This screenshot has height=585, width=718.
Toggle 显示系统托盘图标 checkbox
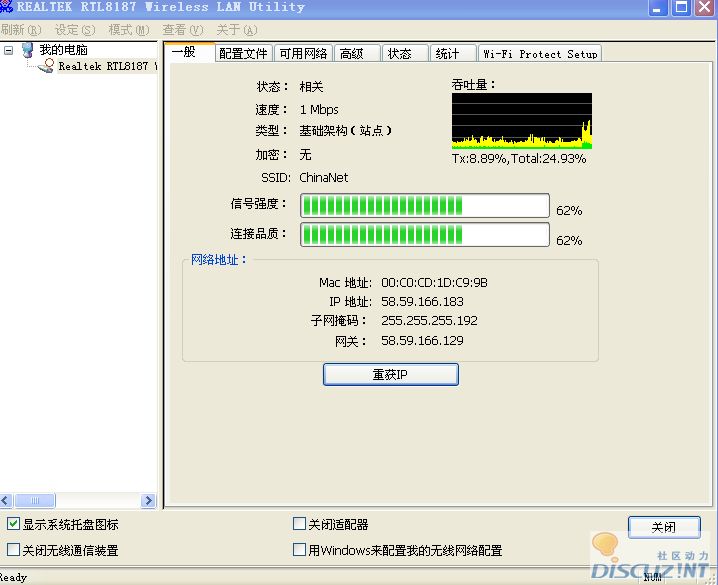13,524
